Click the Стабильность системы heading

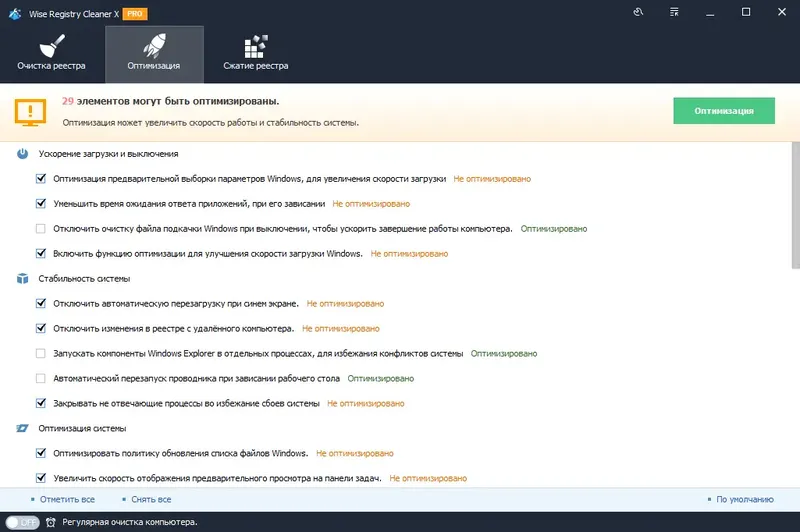click(x=84, y=278)
